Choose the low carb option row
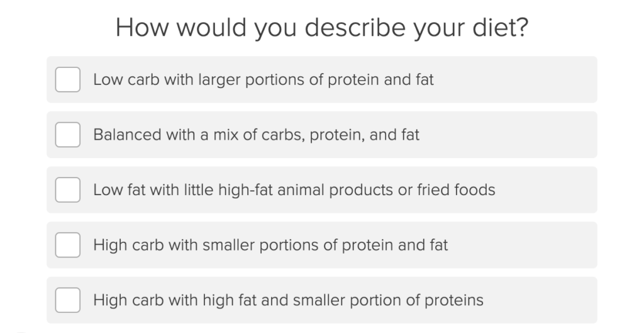This screenshot has width=644, height=333. tap(322, 80)
